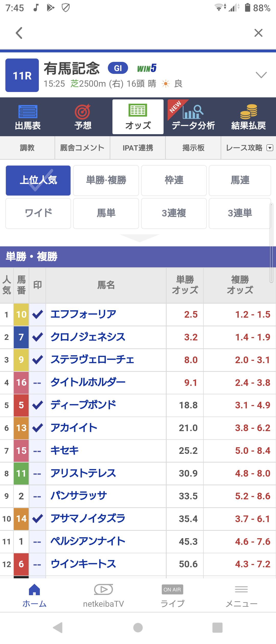Uncheck the mark for エフフォーリア

coord(38,314)
